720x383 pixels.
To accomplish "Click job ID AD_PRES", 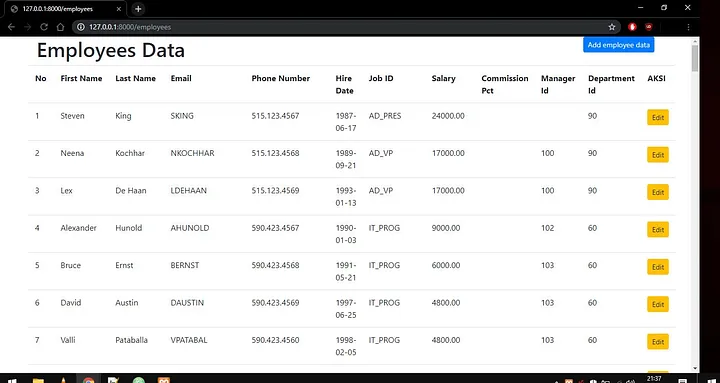I will tap(385, 116).
